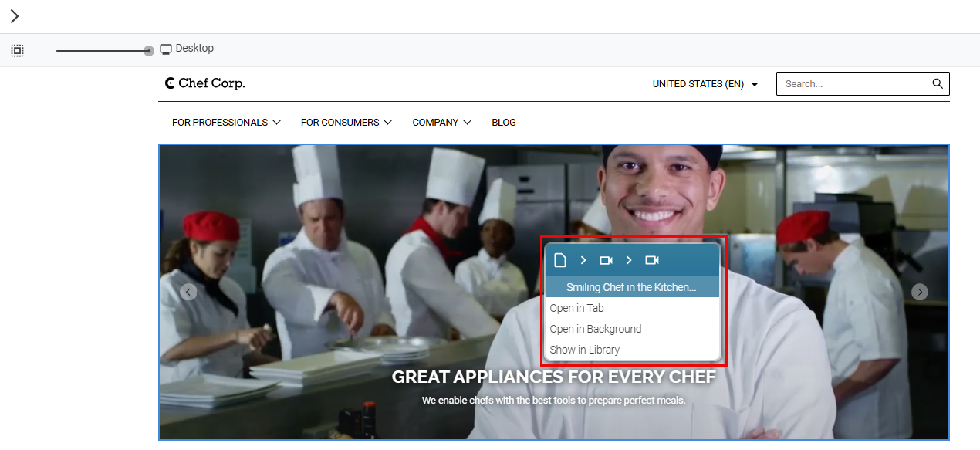This screenshot has height=450, width=980.
Task: Click the Desktop monitor device icon
Action: pyautogui.click(x=165, y=49)
